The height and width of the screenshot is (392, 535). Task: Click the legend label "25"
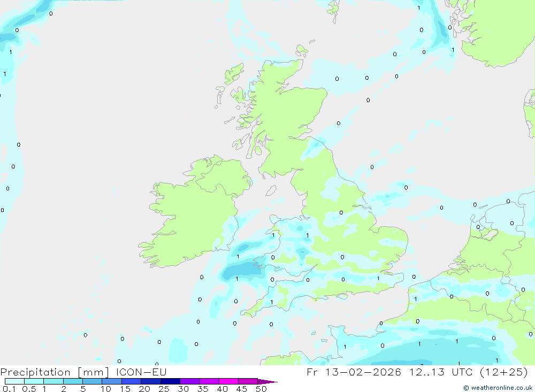[x=164, y=389]
